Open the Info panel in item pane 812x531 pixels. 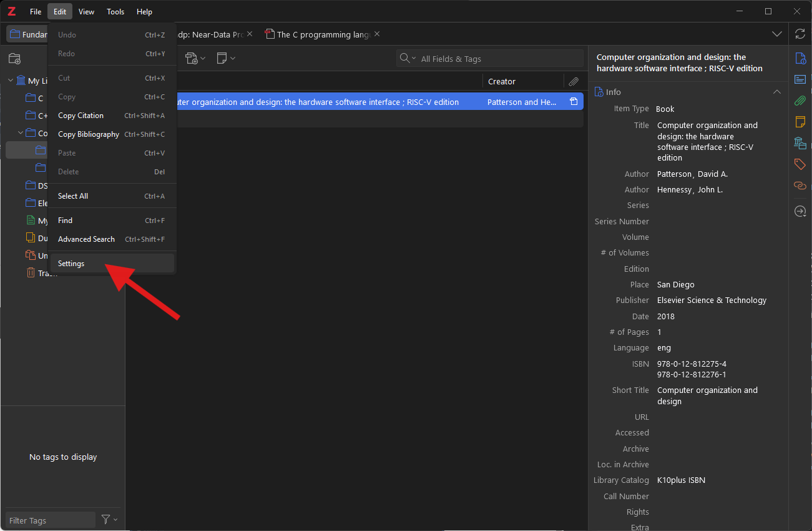point(800,58)
